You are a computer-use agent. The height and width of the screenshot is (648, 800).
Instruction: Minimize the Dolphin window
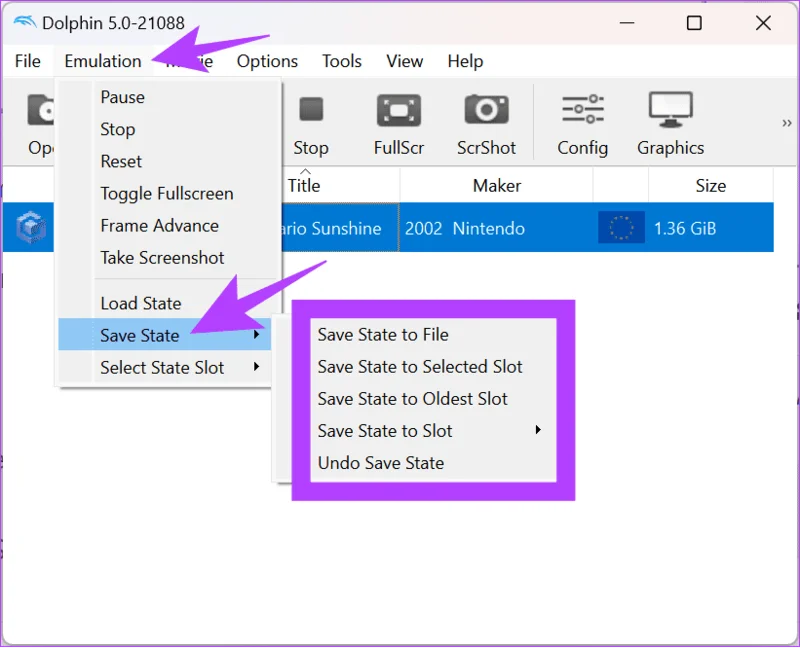627,23
